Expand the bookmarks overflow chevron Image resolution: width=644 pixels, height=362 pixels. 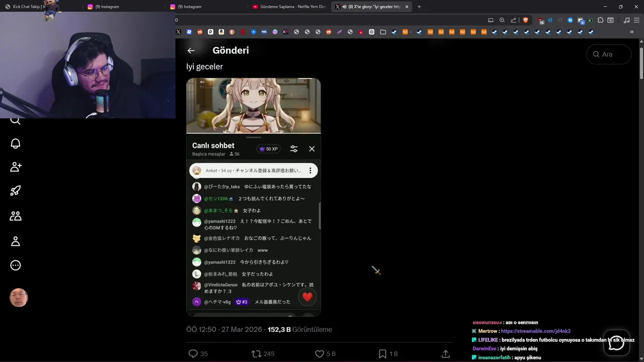point(631,32)
